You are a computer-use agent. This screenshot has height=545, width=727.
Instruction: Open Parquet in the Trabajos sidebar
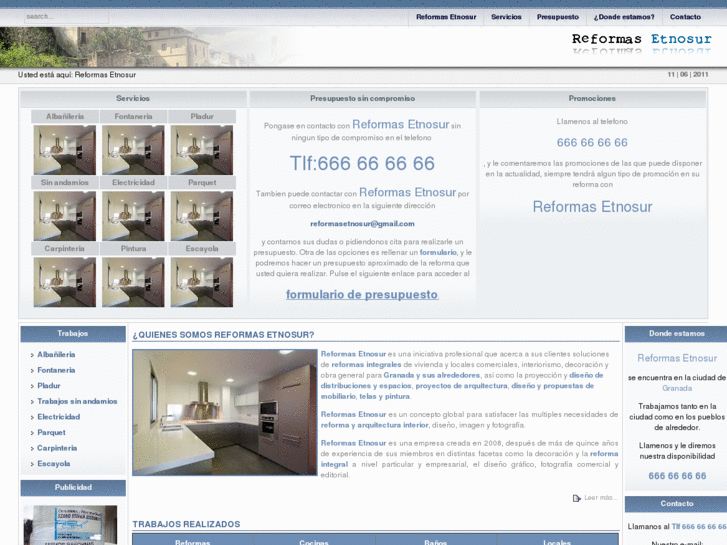coord(51,433)
